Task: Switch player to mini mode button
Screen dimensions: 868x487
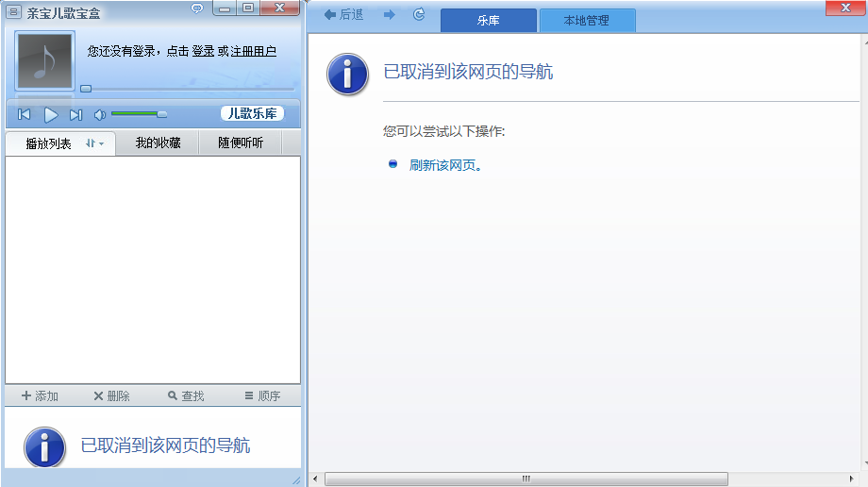Action: (x=248, y=8)
